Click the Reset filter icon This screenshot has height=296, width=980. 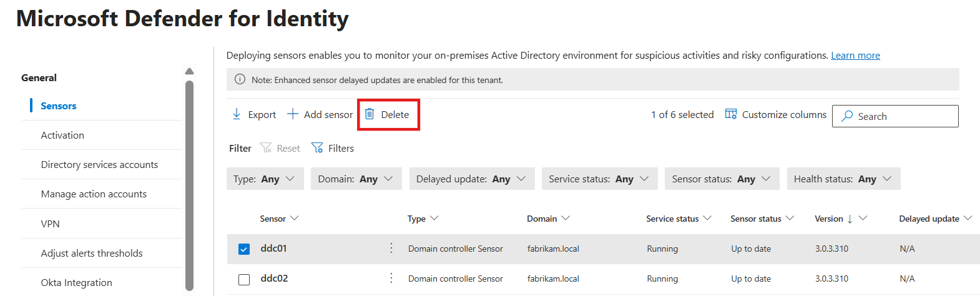[x=266, y=148]
